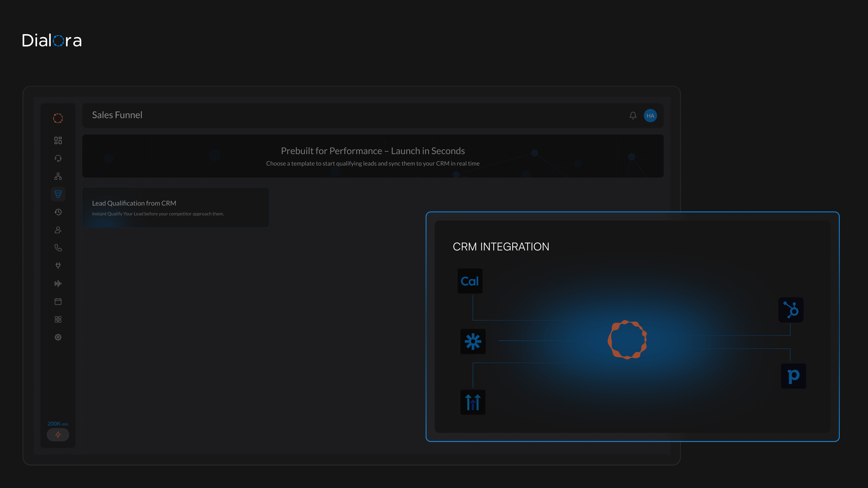Click the lightning bolt upgrade button
Viewport: 868px width, 488px height.
(x=58, y=435)
